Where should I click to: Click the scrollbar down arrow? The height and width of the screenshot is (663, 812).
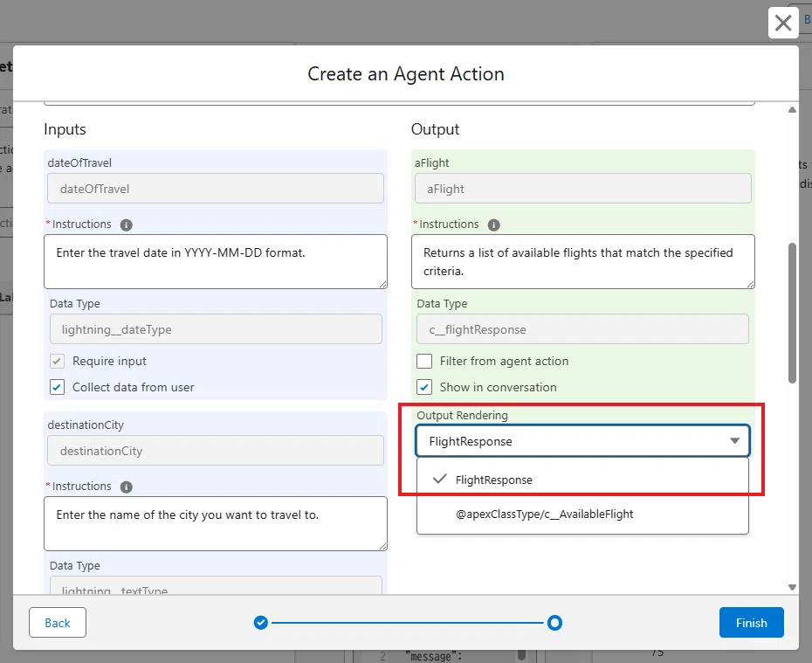(792, 587)
